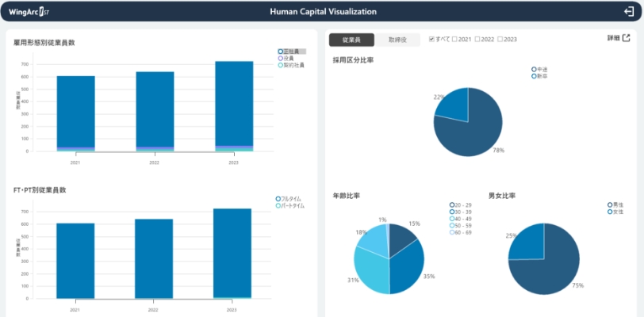
Task: Toggle the 契約社員 legend marker
Action: coord(281,65)
